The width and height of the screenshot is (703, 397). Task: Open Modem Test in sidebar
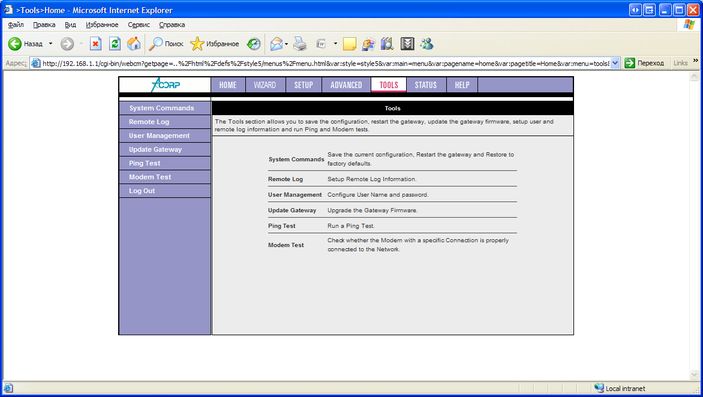pyautogui.click(x=165, y=177)
